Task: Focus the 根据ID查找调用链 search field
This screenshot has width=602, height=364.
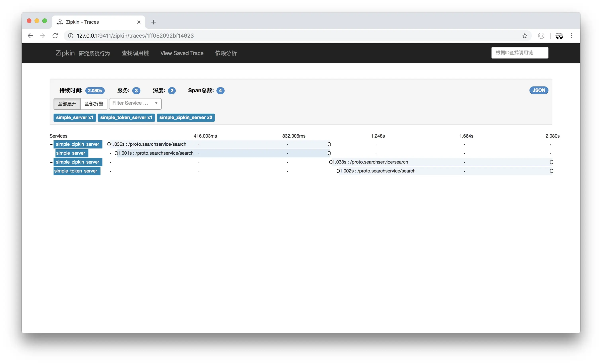Action: click(x=520, y=53)
